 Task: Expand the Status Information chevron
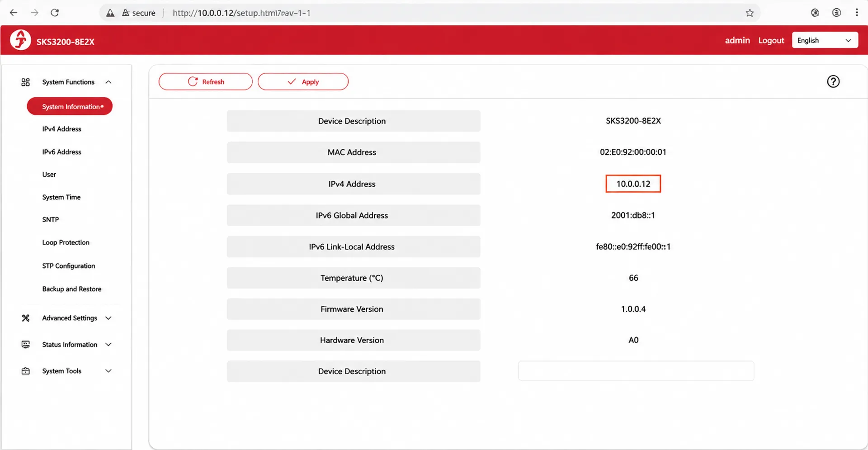(x=108, y=345)
